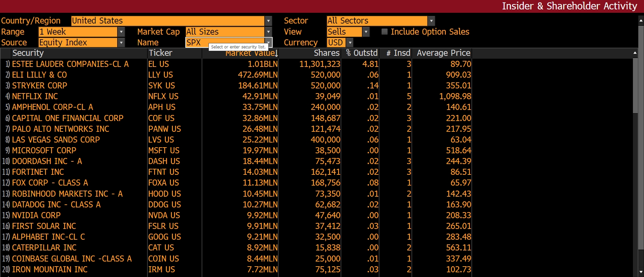
Task: Enable the Include Option Sales checkbox
Action: coord(385,32)
